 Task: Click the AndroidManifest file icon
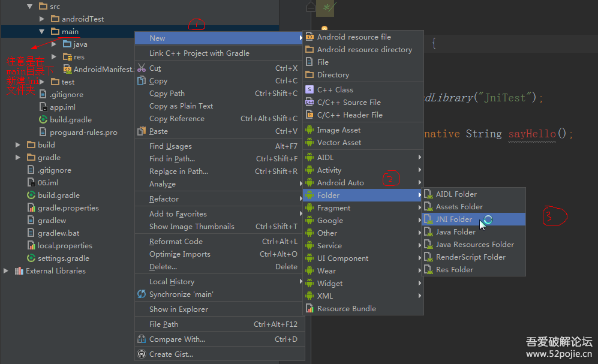pos(67,69)
